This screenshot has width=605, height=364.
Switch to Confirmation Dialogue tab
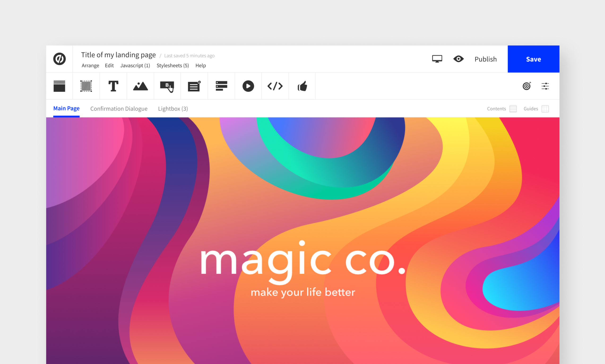click(119, 109)
